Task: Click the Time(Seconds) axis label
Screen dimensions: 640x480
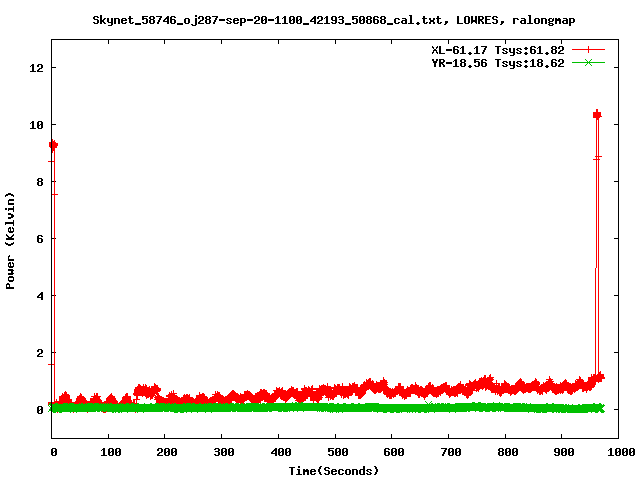Action: coord(333,471)
